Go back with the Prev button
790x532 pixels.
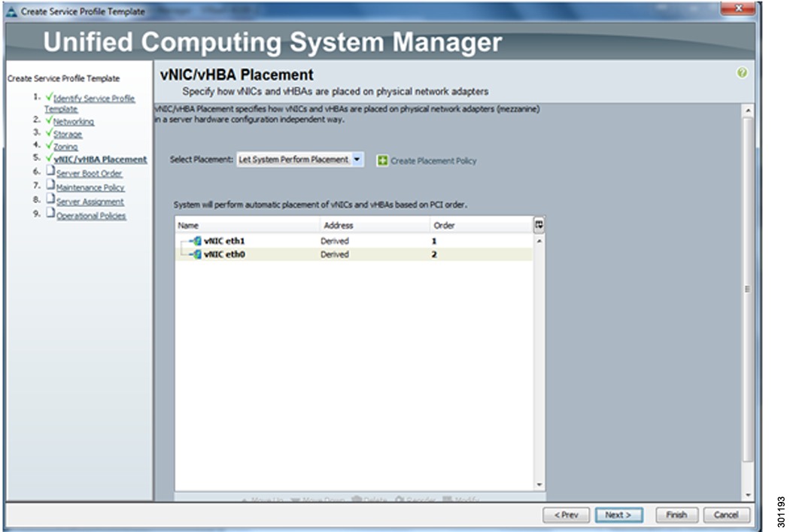tap(566, 515)
